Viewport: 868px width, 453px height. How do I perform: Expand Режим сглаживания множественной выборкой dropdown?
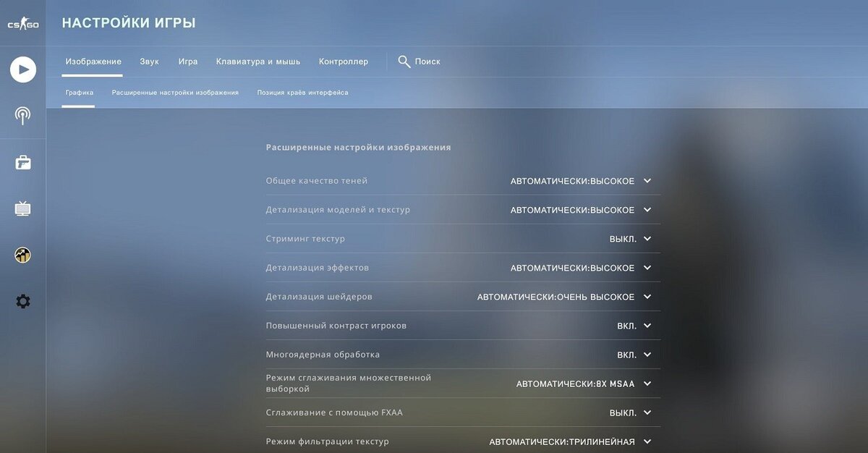tap(584, 384)
